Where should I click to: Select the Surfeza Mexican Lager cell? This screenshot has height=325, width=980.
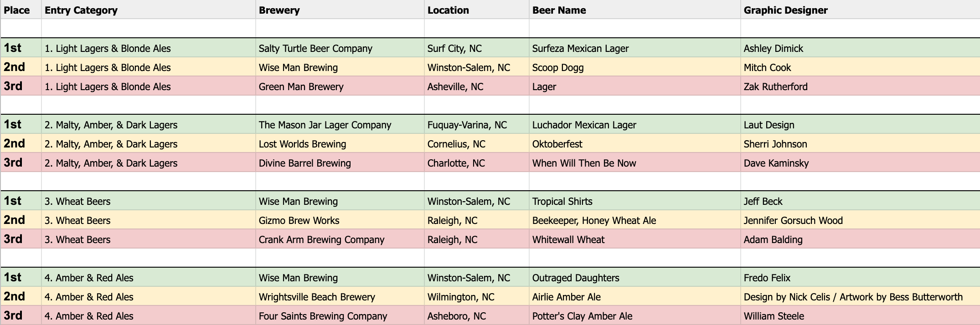click(635, 48)
